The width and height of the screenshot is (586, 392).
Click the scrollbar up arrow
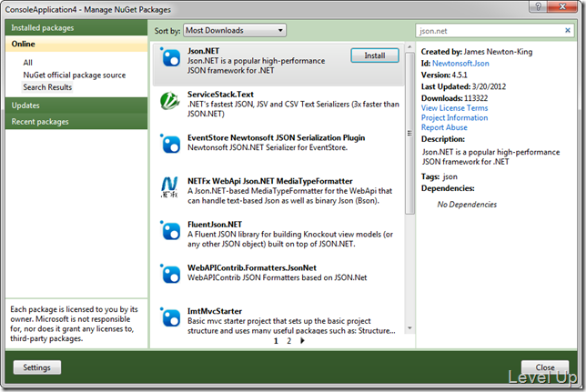(409, 47)
